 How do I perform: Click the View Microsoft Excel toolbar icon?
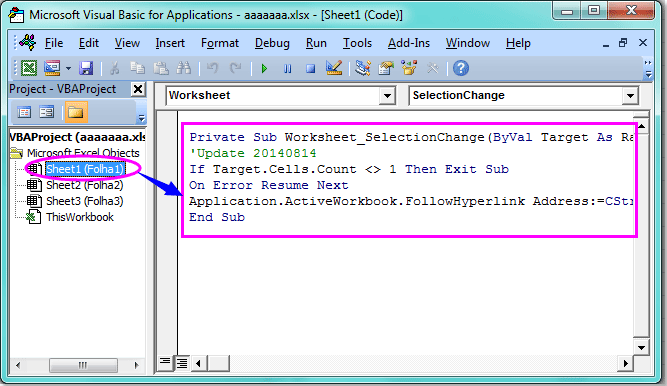click(x=29, y=68)
